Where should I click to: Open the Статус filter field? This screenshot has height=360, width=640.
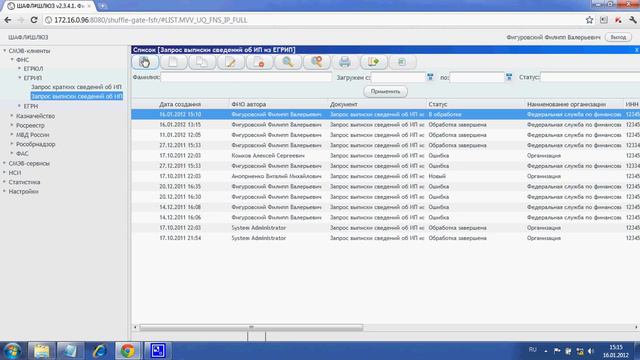pos(590,77)
